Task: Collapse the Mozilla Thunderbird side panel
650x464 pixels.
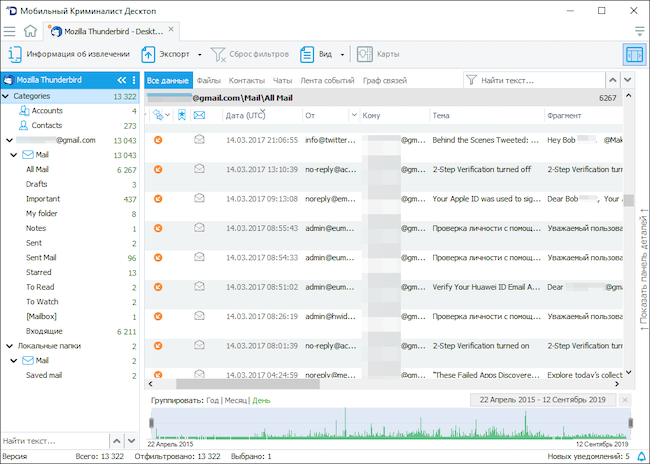Action: tap(121, 79)
